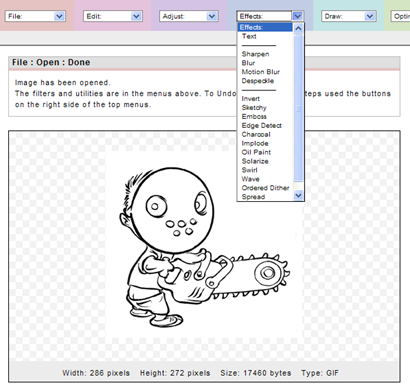Choose the Solarize effect
This screenshot has height=390, width=410.
pyautogui.click(x=255, y=161)
